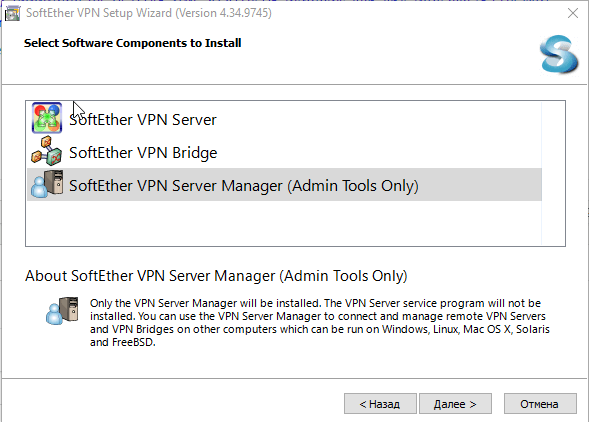The width and height of the screenshot is (589, 422).
Task: Click the SoftEther VPN Server icon
Action: (47, 118)
